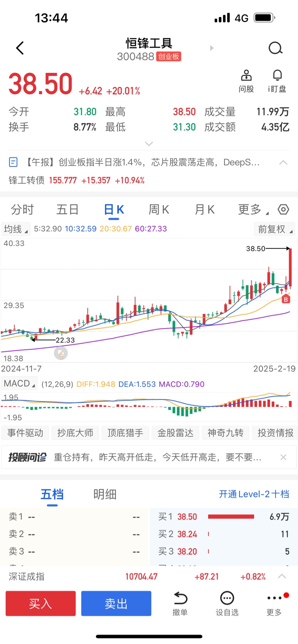Select the 五档 order book tab
The height and width of the screenshot is (644, 298).
pos(52,494)
